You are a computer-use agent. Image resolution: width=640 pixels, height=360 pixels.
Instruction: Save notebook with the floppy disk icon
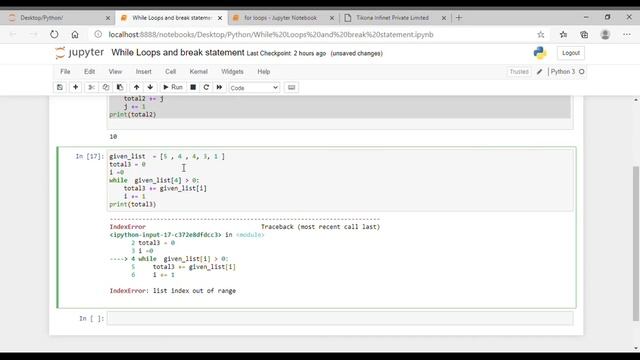[x=60, y=87]
